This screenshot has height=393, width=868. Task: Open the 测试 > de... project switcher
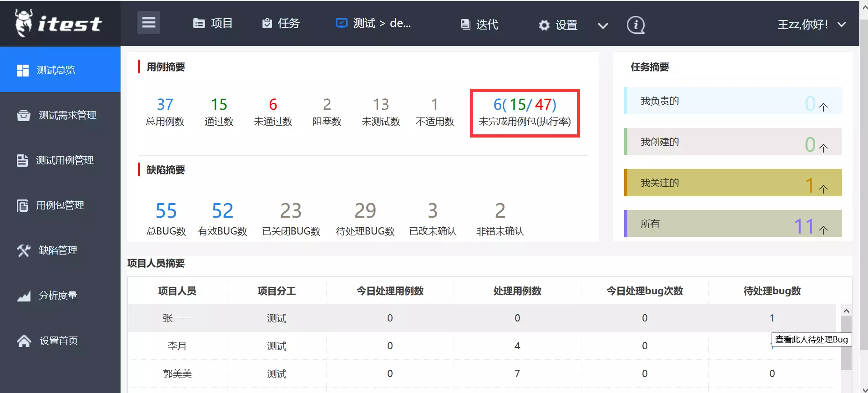tap(373, 23)
